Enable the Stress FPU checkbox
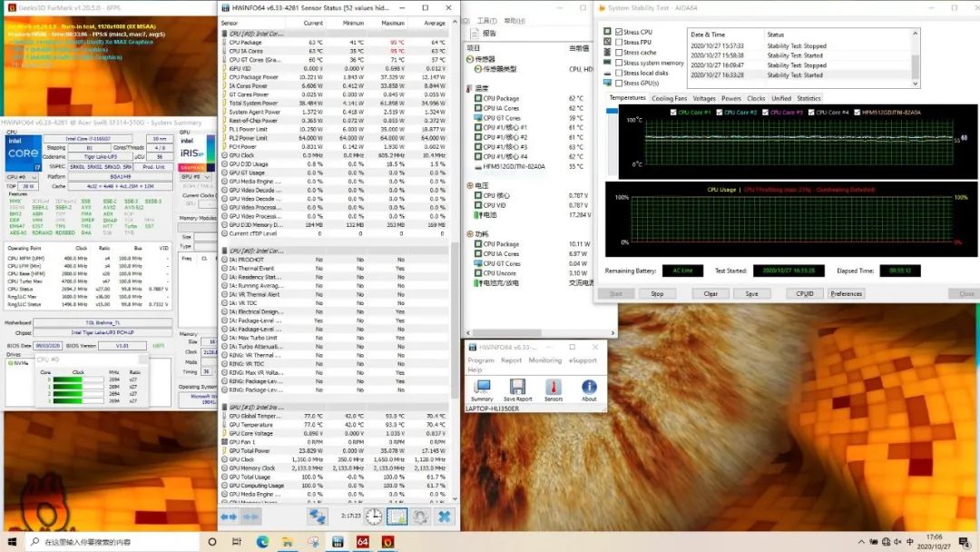980x552 pixels. pos(619,42)
